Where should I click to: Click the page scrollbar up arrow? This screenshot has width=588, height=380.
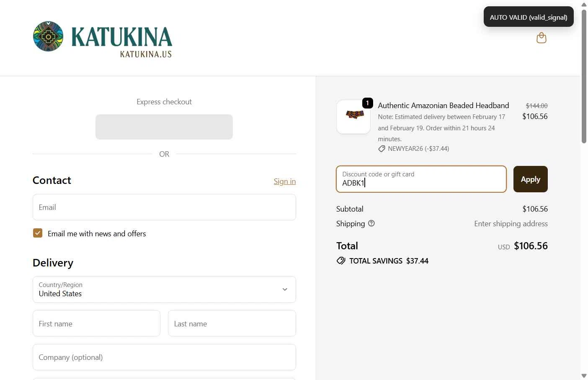tap(584, 4)
